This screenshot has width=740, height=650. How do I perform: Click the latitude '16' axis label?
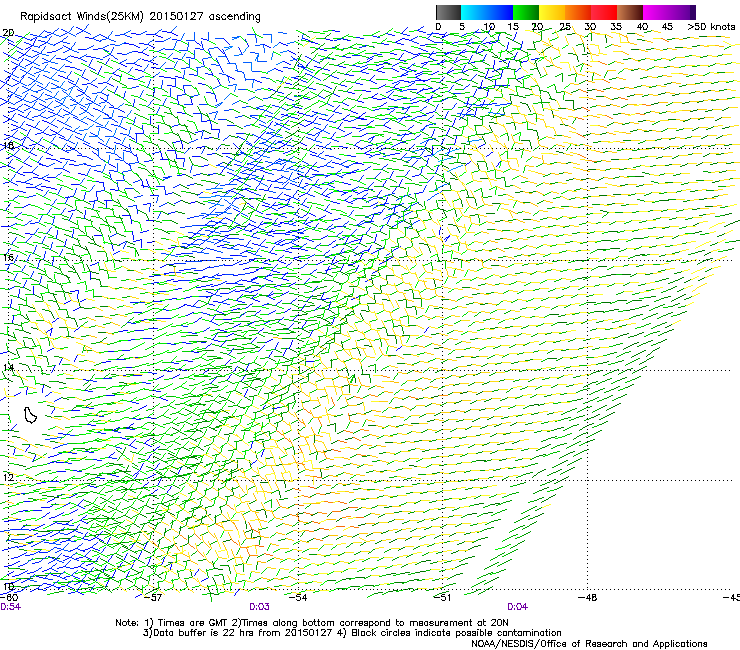[8, 257]
